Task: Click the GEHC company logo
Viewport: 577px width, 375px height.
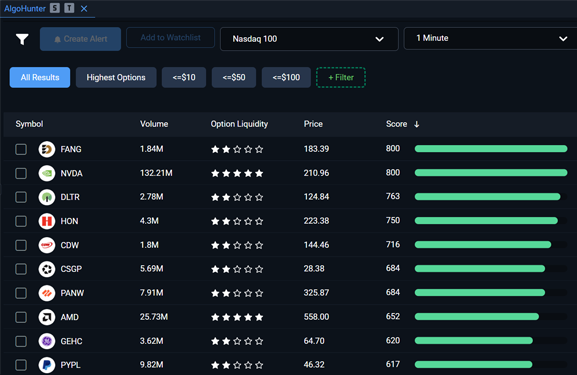Action: (47, 341)
